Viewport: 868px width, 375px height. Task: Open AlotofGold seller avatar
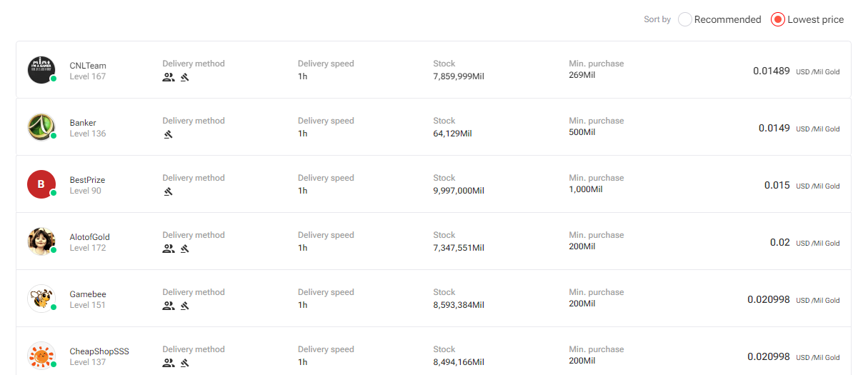pos(41,241)
